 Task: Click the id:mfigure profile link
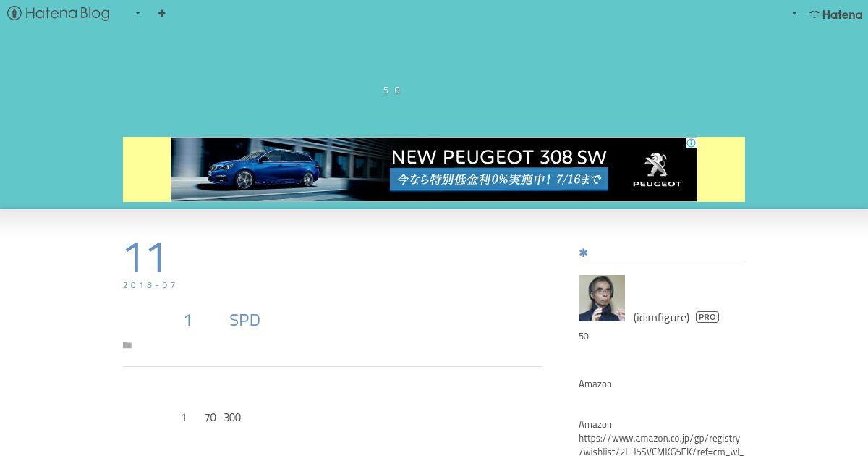click(x=661, y=317)
